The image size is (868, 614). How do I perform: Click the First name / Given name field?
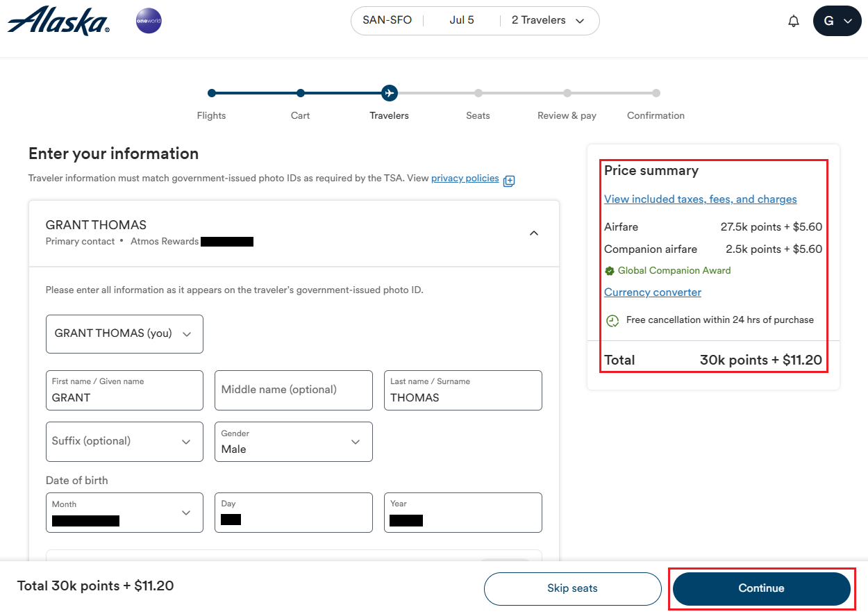[x=124, y=390]
